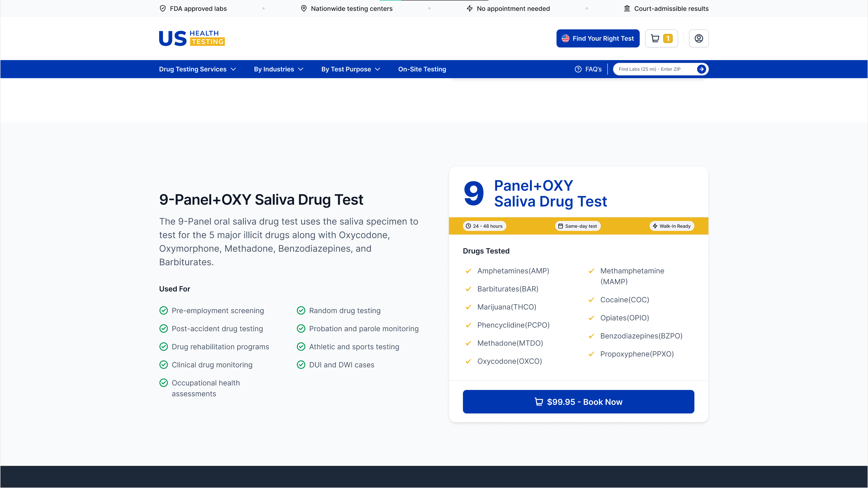This screenshot has height=488, width=868.
Task: Expand the By Test Purpose dropdown
Action: (350, 69)
